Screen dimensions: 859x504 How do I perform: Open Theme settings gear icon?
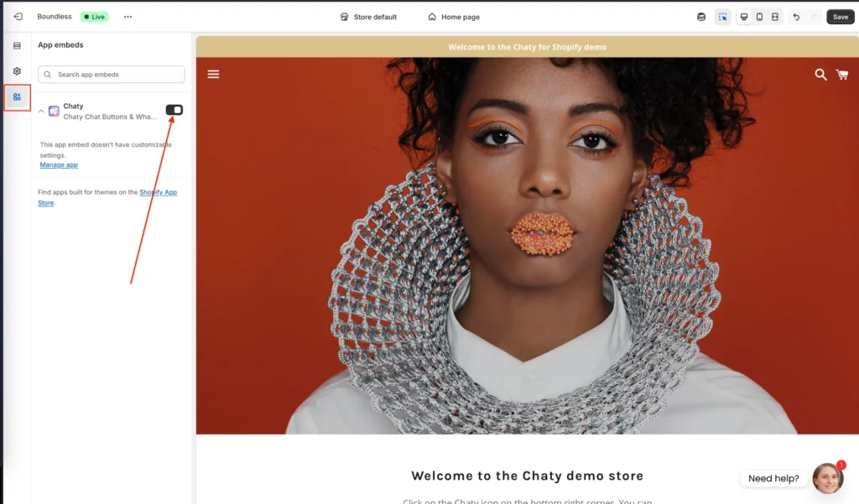click(x=17, y=71)
